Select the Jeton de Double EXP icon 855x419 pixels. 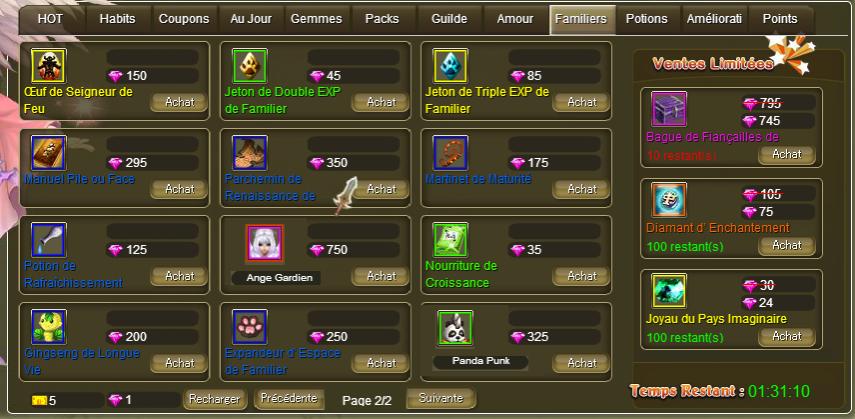click(x=250, y=66)
